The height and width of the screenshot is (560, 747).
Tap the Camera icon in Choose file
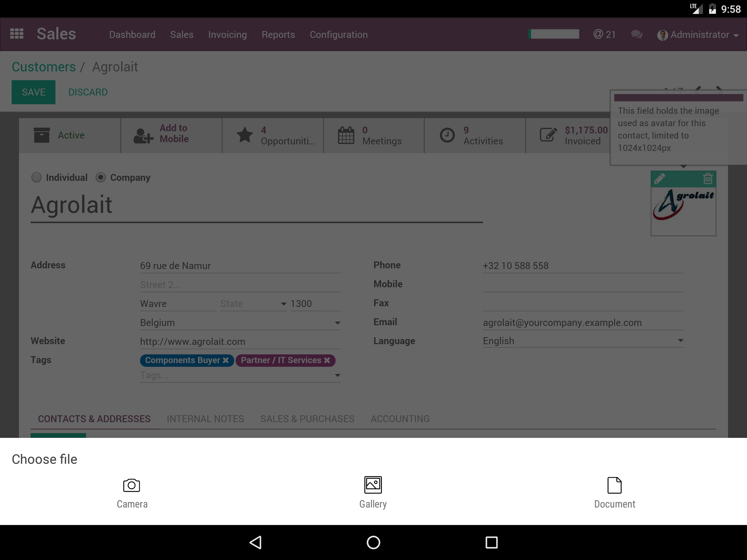132,485
